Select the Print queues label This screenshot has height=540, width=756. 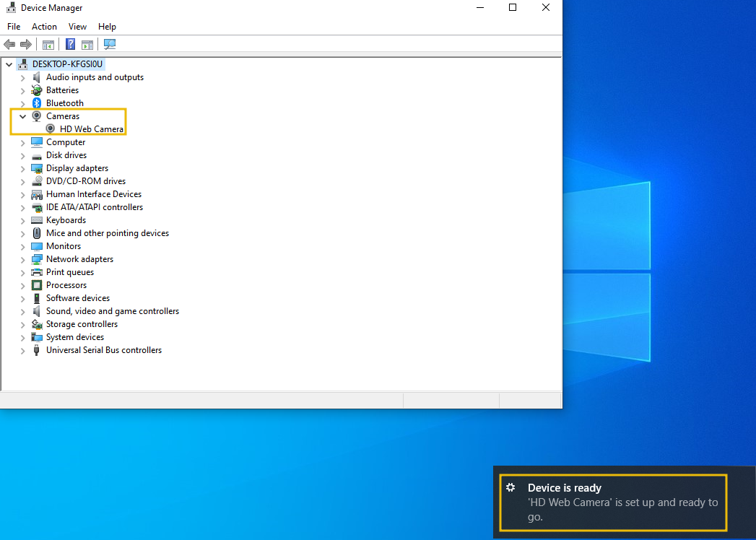tap(70, 272)
